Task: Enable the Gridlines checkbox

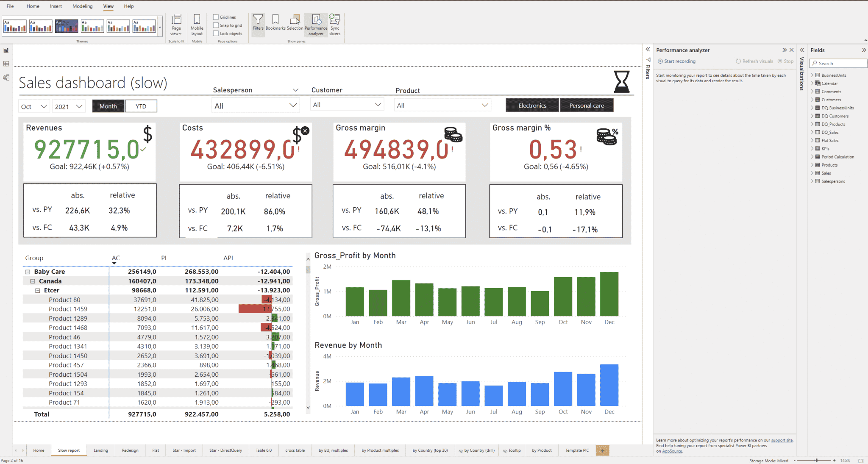Action: (216, 17)
